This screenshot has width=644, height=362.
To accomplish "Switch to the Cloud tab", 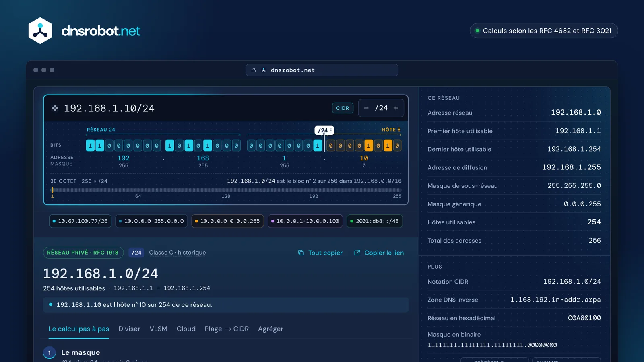I will click(x=186, y=329).
